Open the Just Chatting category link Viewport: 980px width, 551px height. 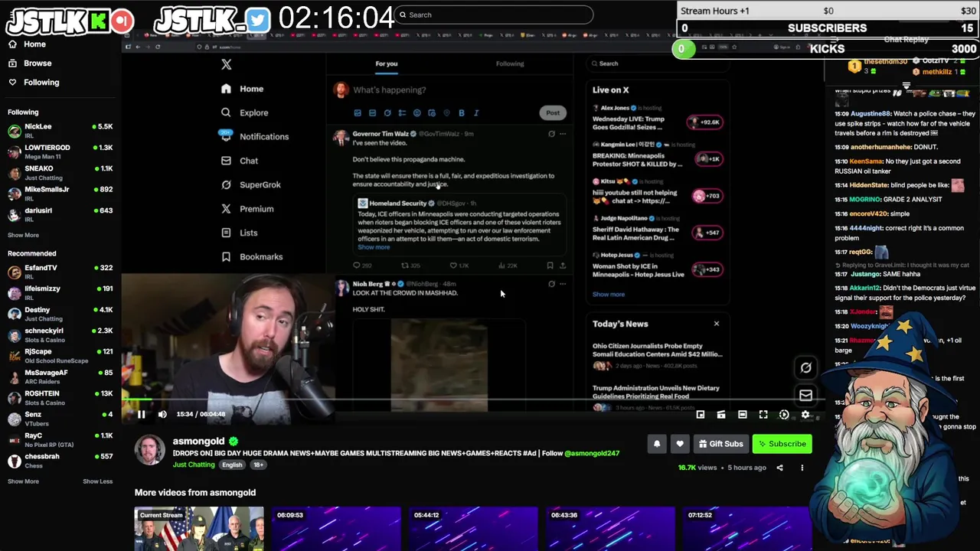(194, 465)
